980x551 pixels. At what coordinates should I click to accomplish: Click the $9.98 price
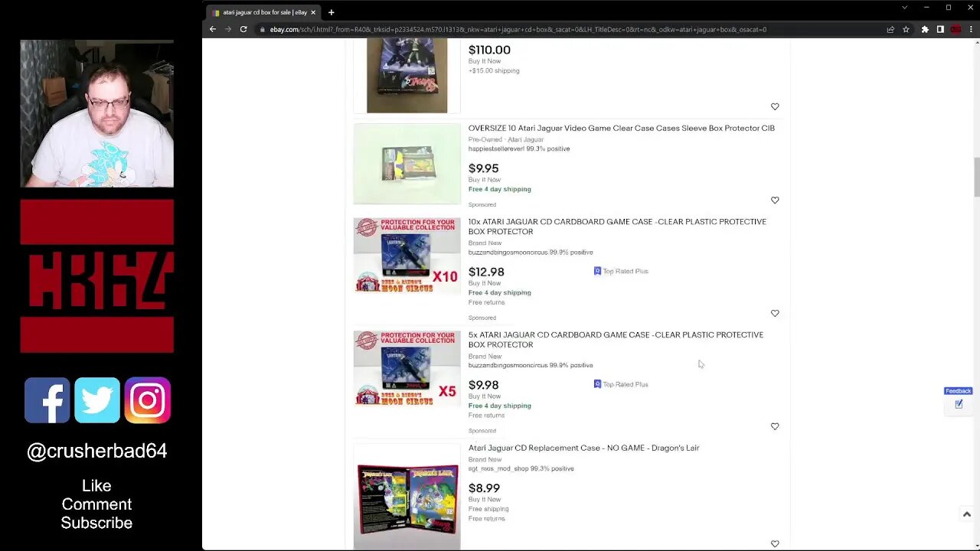(483, 385)
